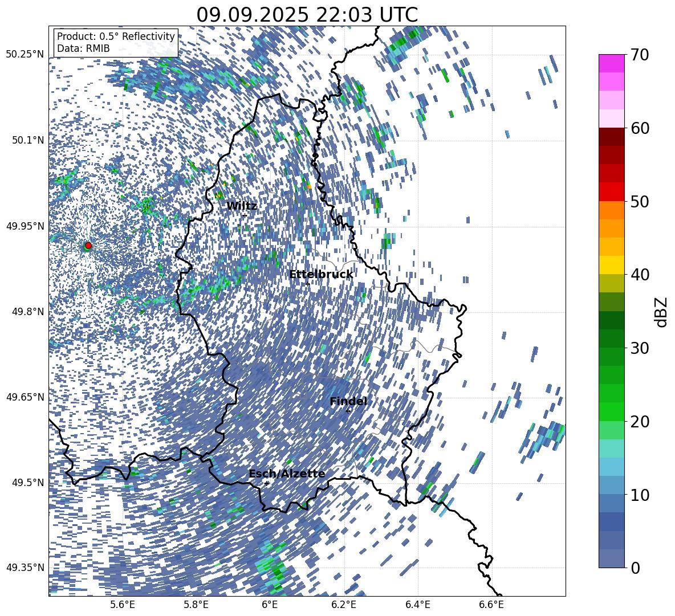Click the colorbar tick value 0
The height and width of the screenshot is (616, 675).
coord(636,568)
